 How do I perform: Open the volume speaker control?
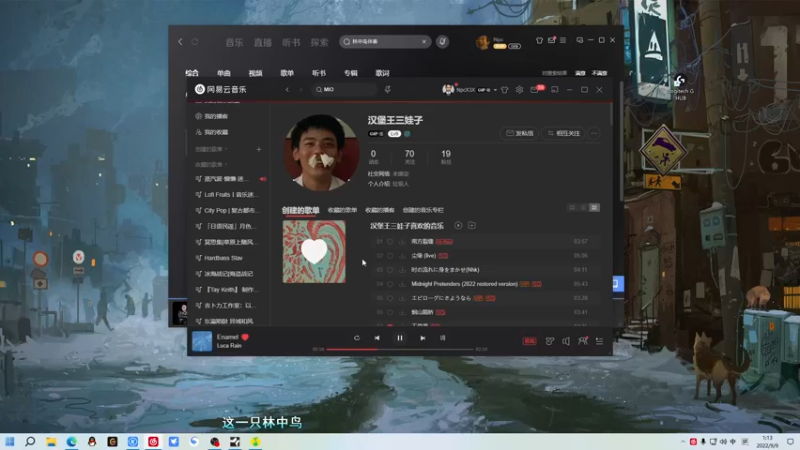coord(566,341)
